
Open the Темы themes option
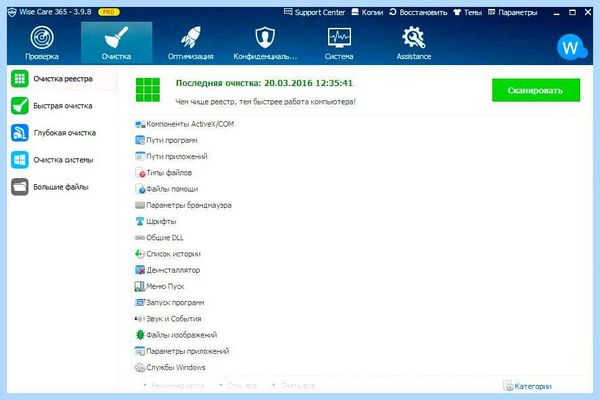point(468,12)
